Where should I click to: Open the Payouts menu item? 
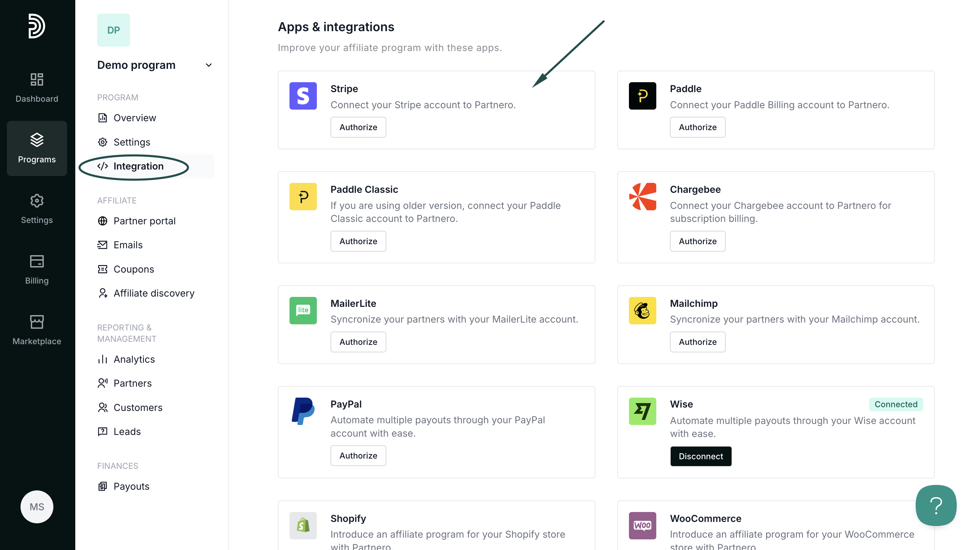[131, 486]
